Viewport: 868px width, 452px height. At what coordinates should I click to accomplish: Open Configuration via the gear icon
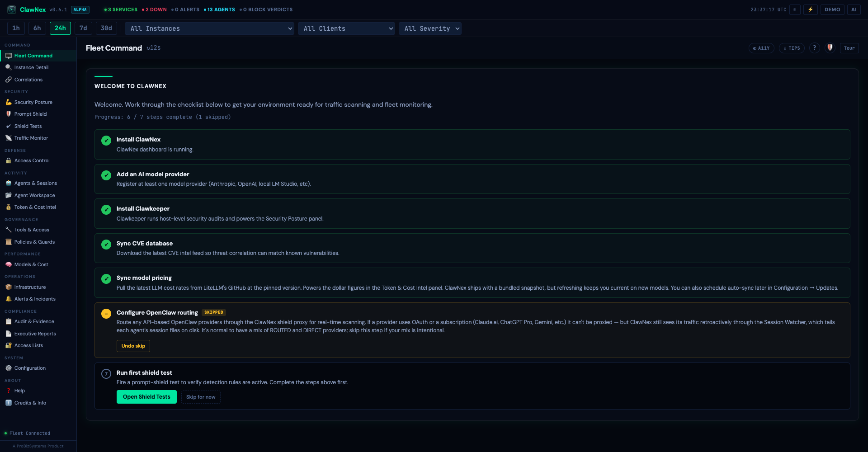pyautogui.click(x=9, y=368)
